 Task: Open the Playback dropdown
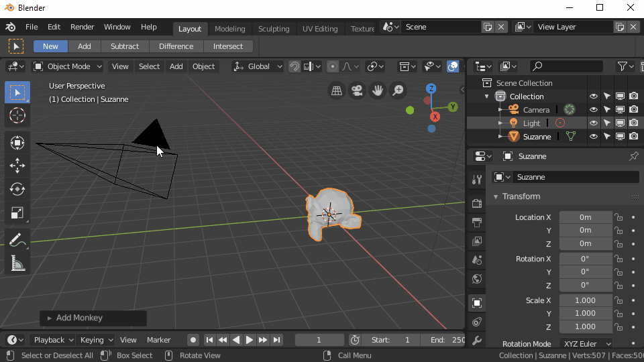point(53,340)
